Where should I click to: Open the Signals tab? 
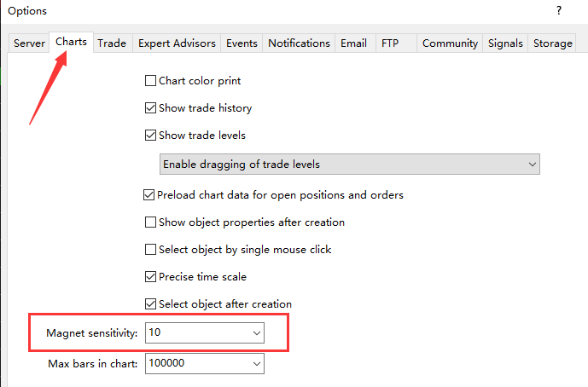coord(505,43)
